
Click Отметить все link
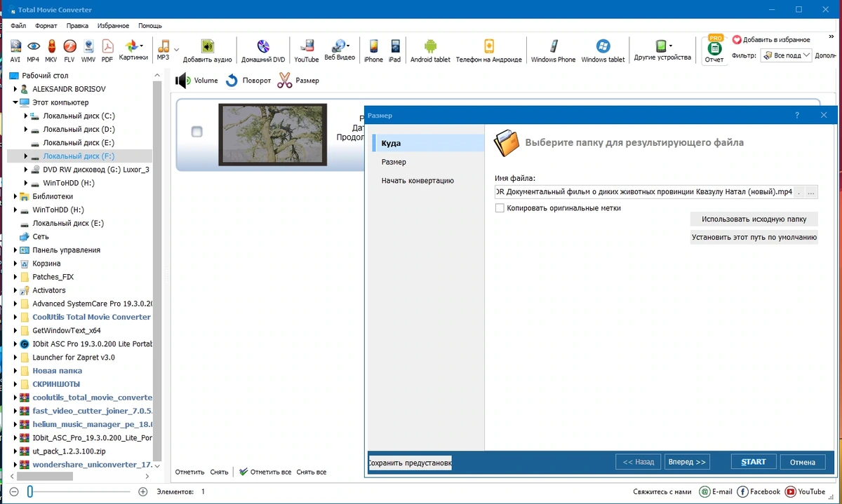tap(265, 472)
